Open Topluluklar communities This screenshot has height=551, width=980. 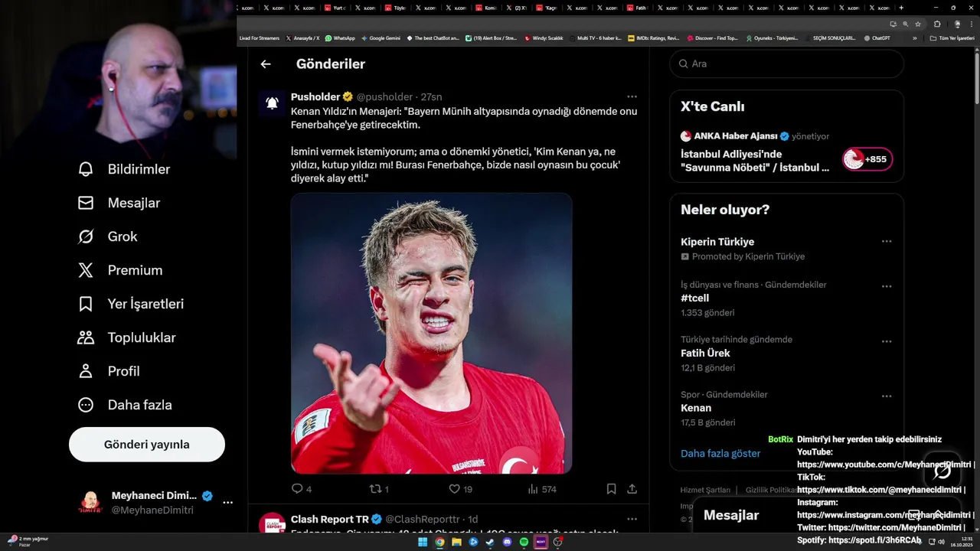tap(126, 337)
